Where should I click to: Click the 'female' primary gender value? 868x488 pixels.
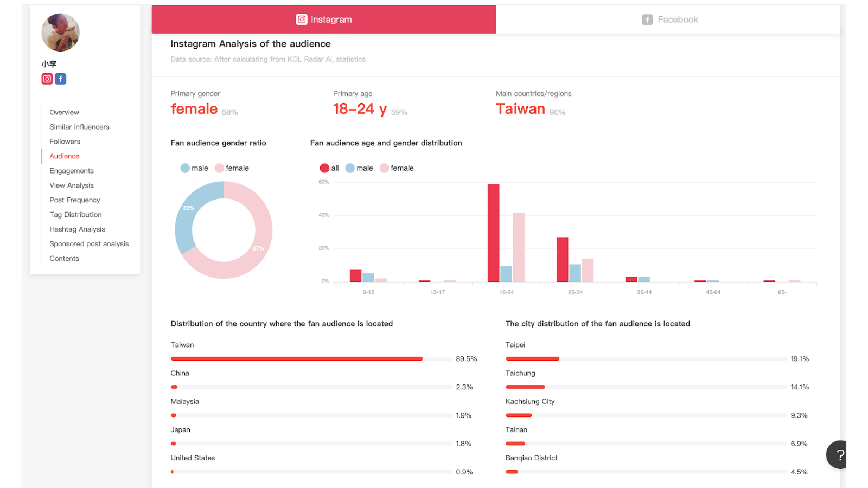pos(194,109)
